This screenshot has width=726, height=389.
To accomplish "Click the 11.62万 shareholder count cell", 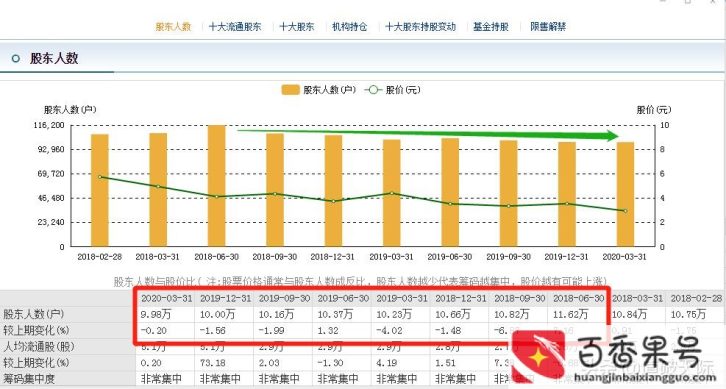I will pyautogui.click(x=570, y=314).
